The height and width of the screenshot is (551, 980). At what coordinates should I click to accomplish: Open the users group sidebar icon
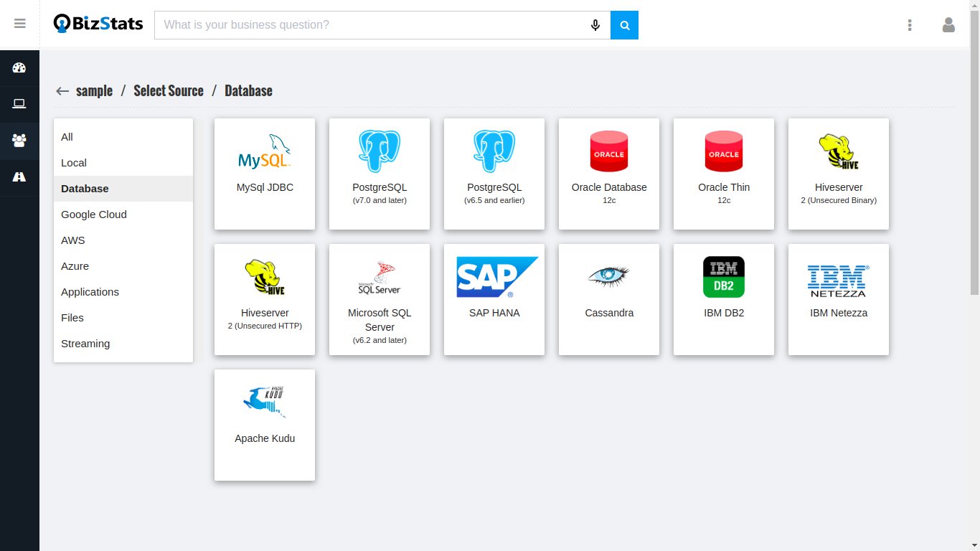pyautogui.click(x=19, y=141)
